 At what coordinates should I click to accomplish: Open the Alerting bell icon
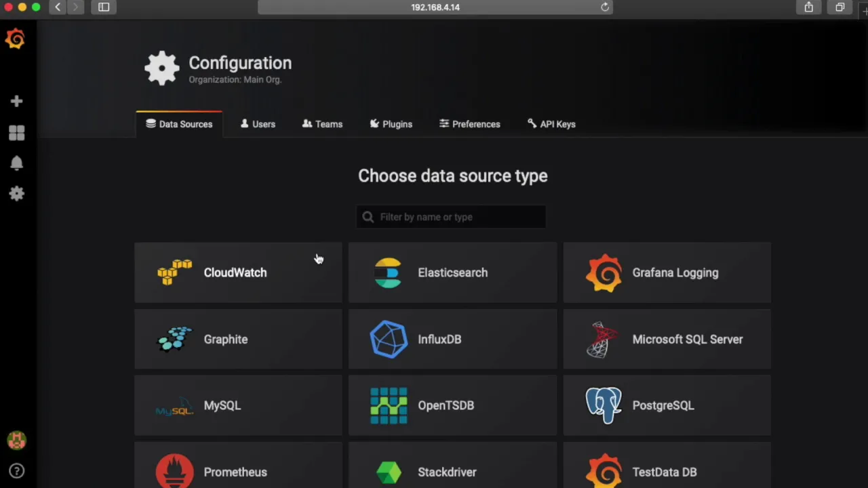[x=16, y=163]
